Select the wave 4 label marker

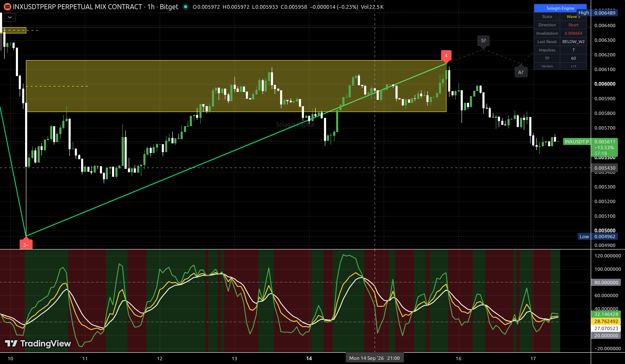pos(446,56)
